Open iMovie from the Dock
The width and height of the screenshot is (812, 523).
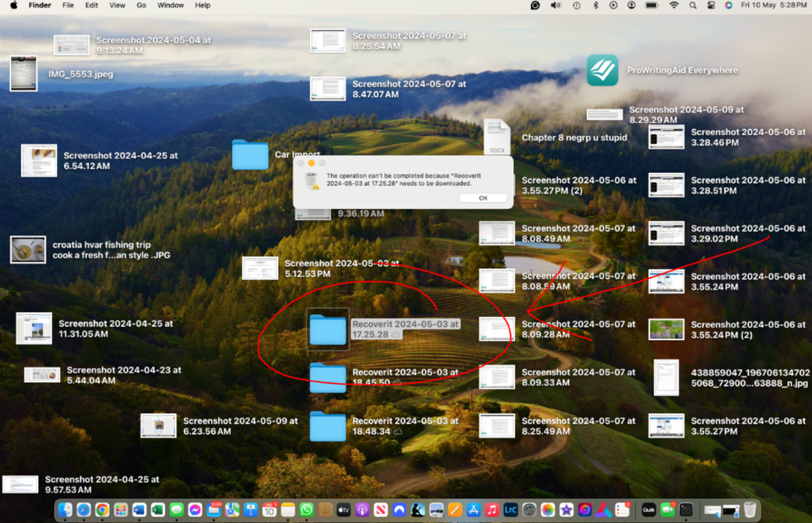[x=566, y=510]
